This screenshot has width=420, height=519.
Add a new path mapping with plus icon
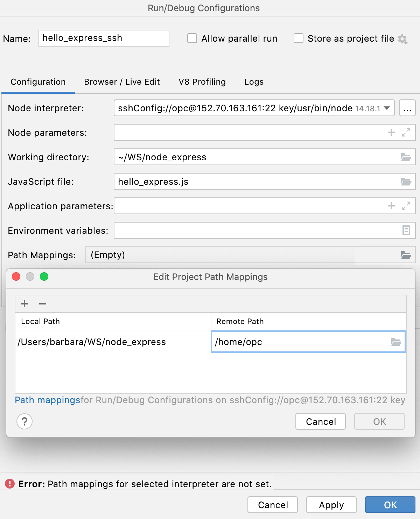pos(24,304)
